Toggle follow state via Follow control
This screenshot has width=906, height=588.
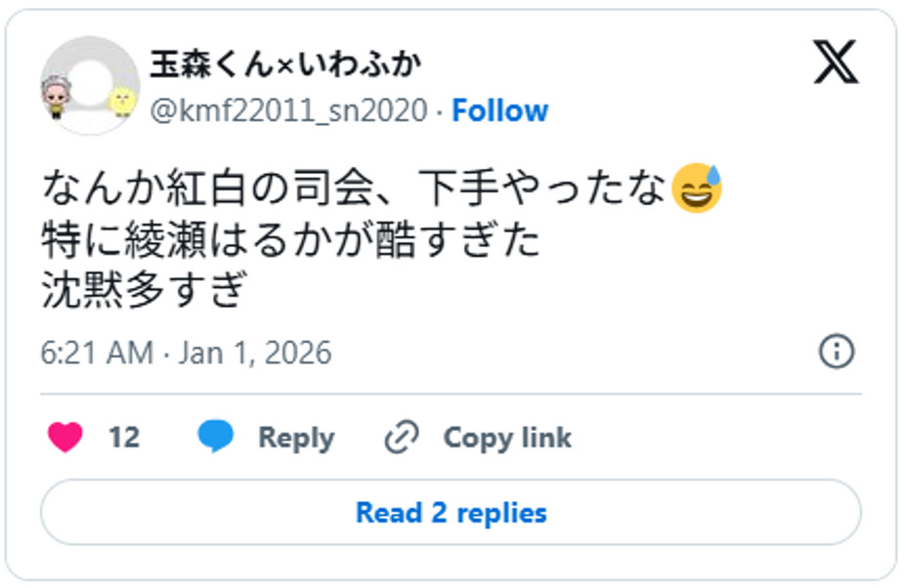499,110
